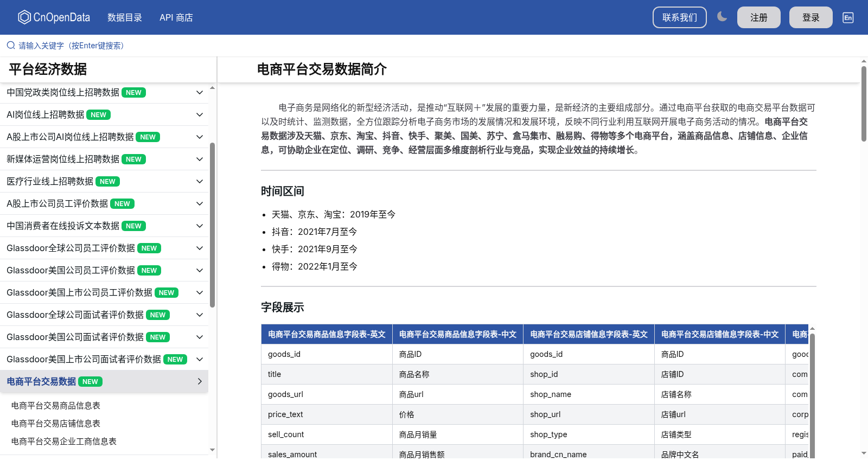
Task: Click header 电商平台交易店铺信息字段表-英文
Action: tap(589, 335)
